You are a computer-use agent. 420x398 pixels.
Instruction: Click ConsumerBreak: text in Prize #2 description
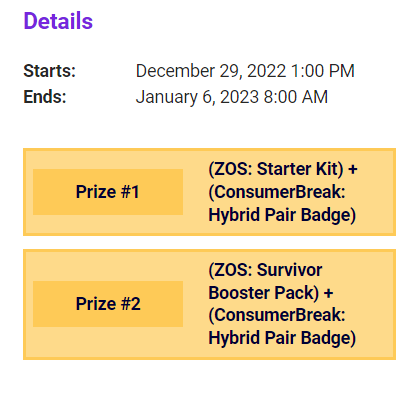[x=277, y=315]
